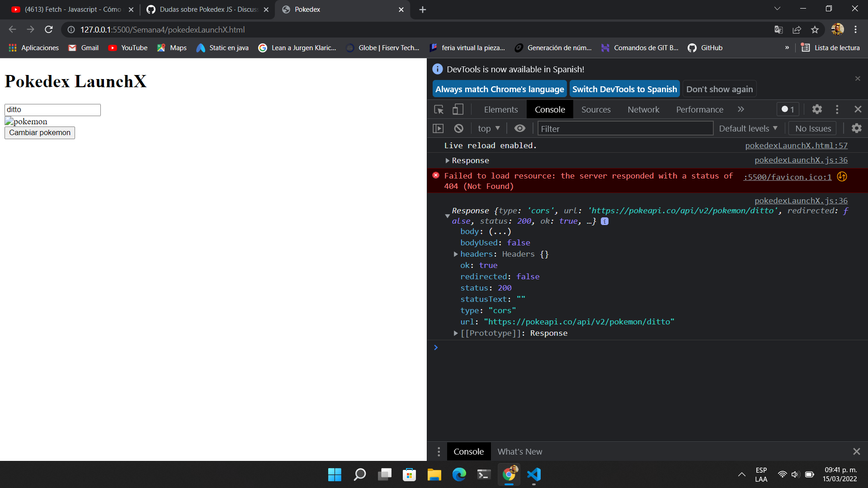The height and width of the screenshot is (488, 868).
Task: Open the What's New tab
Action: 519,451
